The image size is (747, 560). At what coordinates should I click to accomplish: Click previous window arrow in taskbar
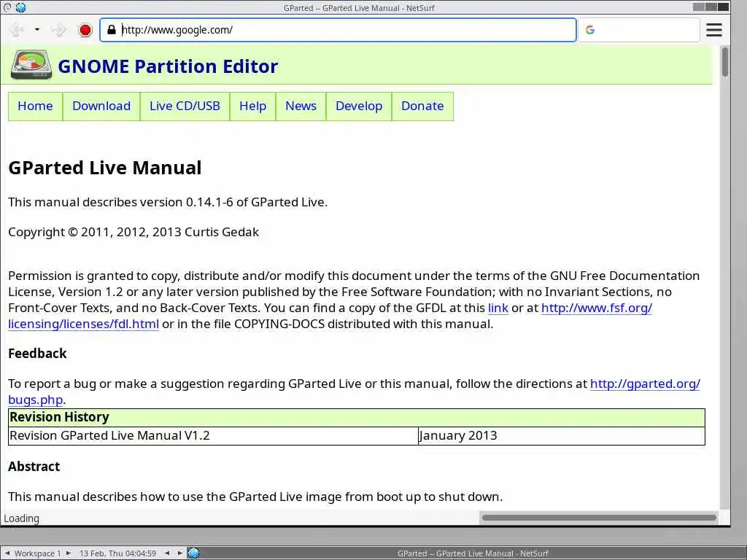[167, 553]
